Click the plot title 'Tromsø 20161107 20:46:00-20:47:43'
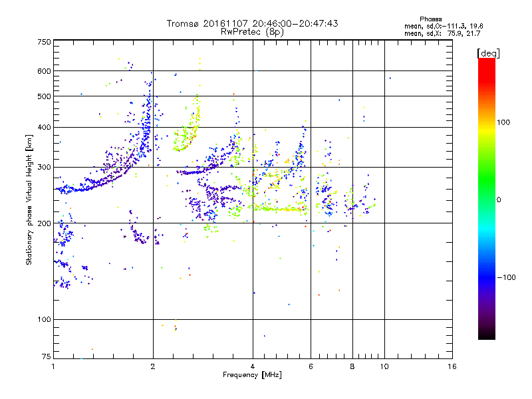 click(x=252, y=23)
